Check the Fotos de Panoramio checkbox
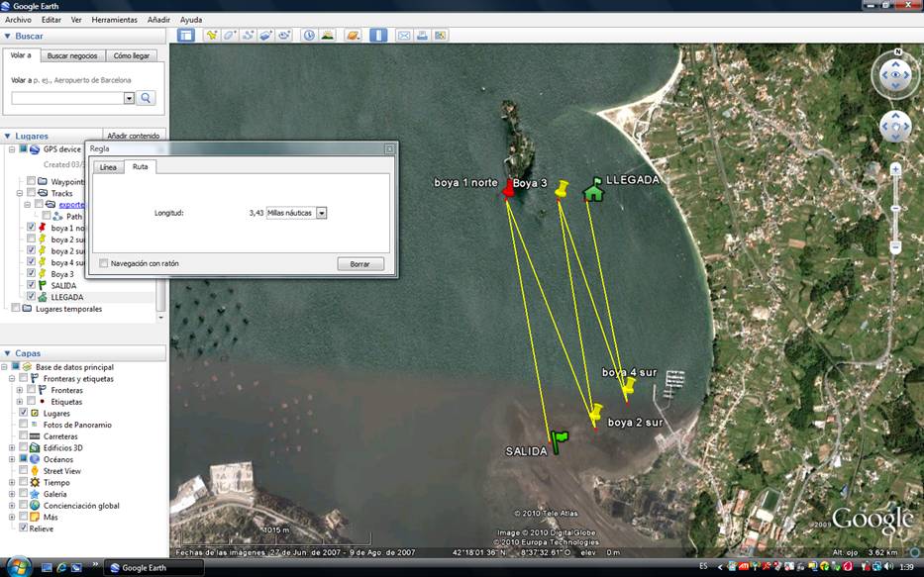 (23, 424)
